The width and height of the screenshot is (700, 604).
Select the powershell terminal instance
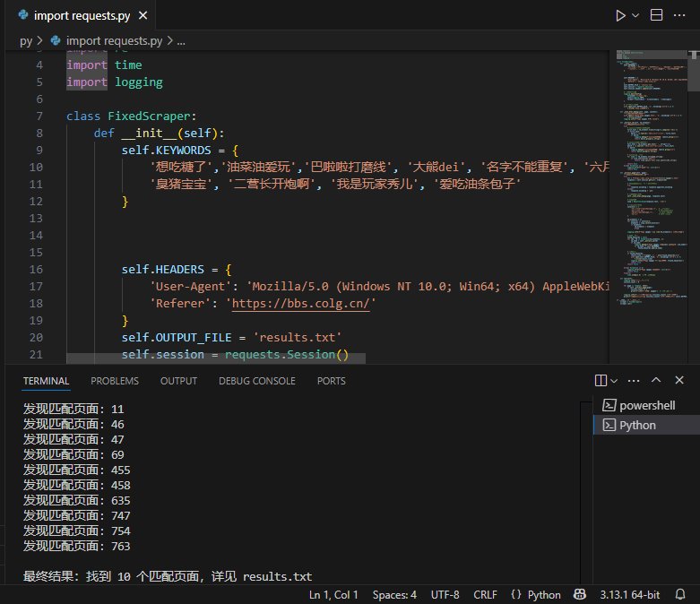pyautogui.click(x=648, y=405)
